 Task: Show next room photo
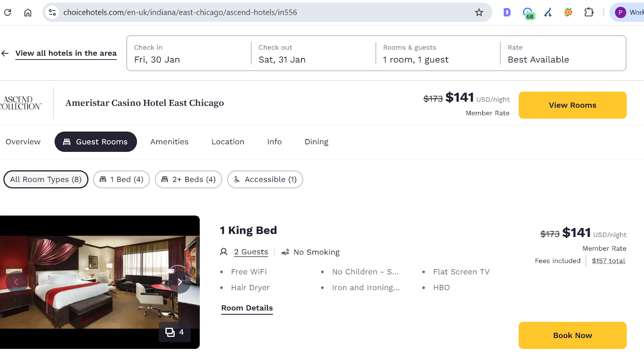click(x=180, y=282)
